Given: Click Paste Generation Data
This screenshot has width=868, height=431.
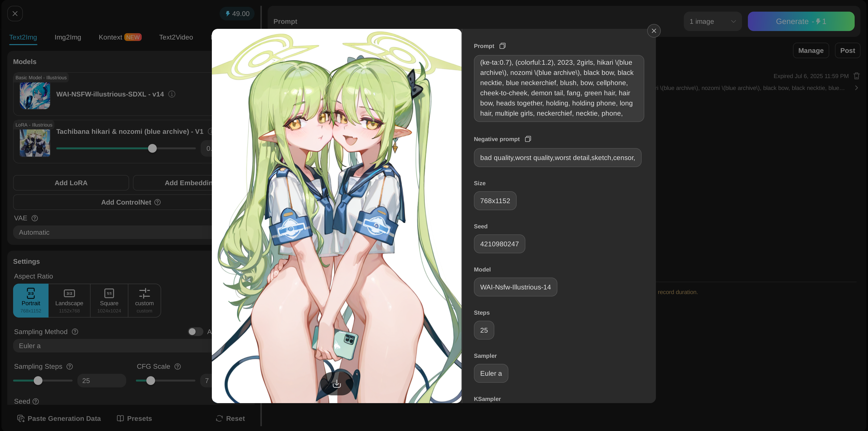Looking at the screenshot, I should pos(59,419).
